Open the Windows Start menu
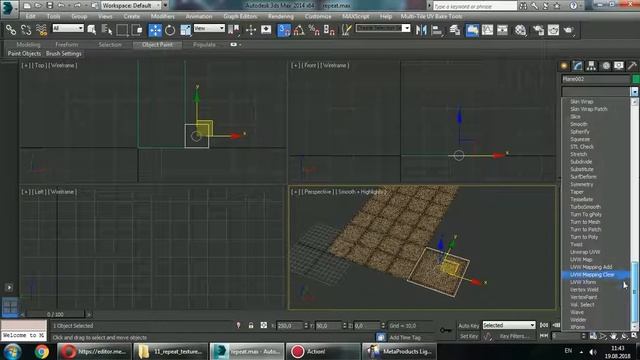 click(13, 351)
